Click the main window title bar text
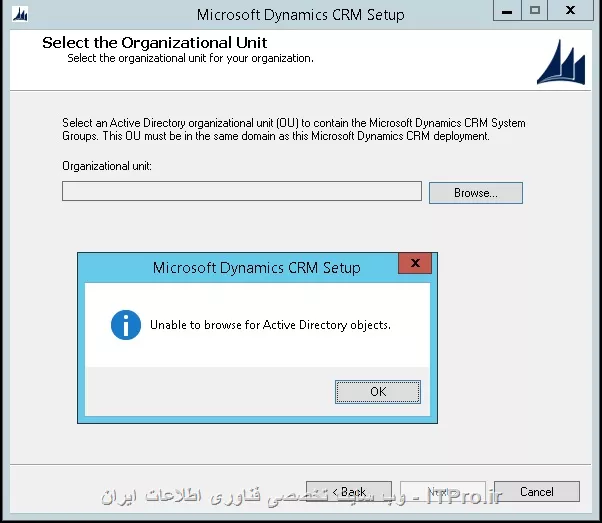This screenshot has width=602, height=523. pos(301,15)
